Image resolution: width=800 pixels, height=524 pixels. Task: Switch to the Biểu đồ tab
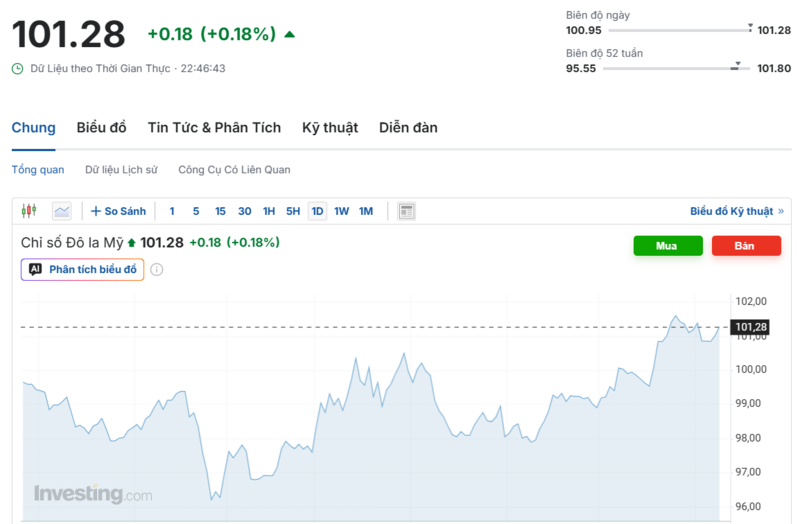pos(102,128)
